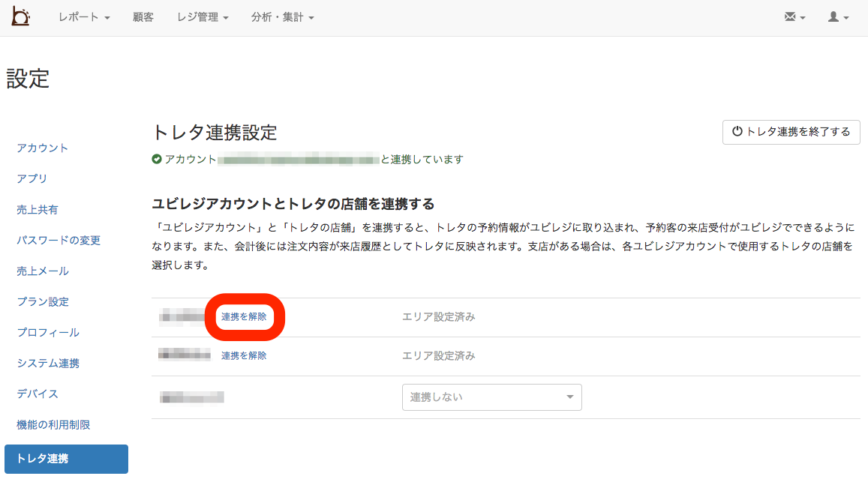The image size is (868, 485).
Task: Open パスワードの変更 page
Action: [x=58, y=240]
